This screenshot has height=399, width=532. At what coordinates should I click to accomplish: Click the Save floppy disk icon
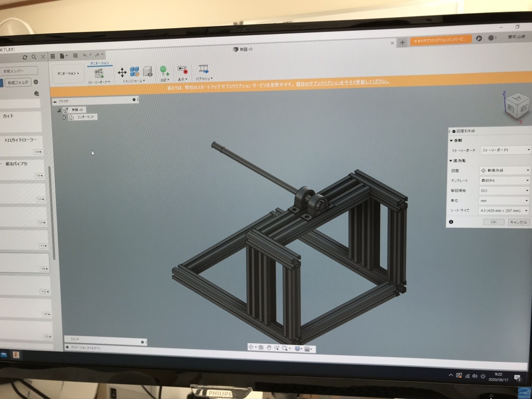tap(76, 56)
